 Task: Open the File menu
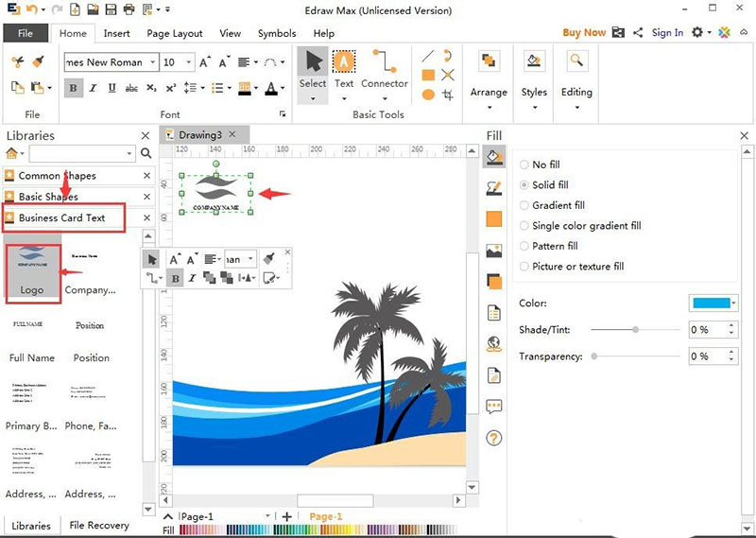pyautogui.click(x=26, y=33)
